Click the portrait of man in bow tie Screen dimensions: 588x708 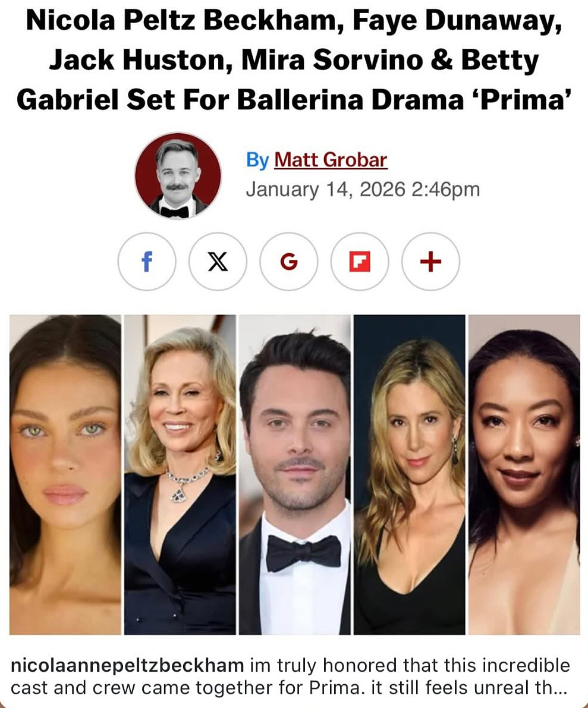pos(294,474)
